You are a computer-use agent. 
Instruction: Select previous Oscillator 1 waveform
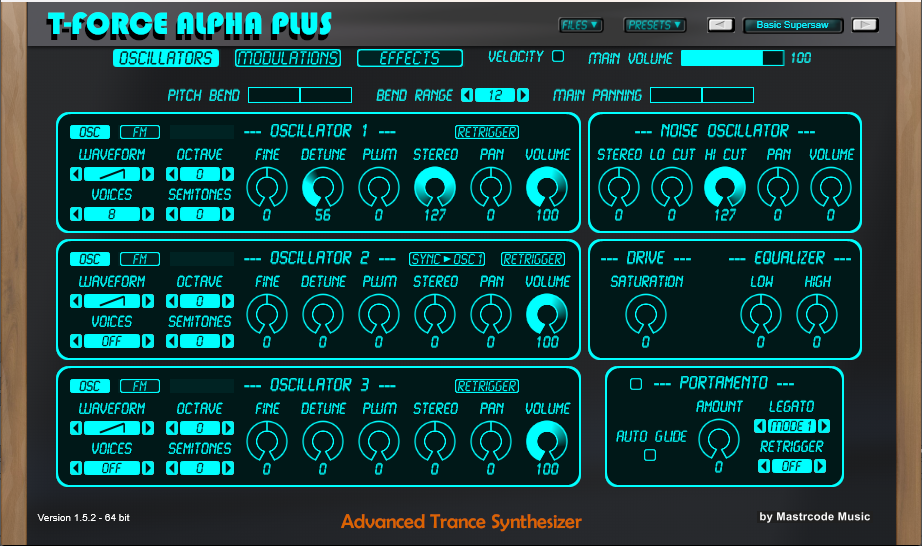(76, 174)
